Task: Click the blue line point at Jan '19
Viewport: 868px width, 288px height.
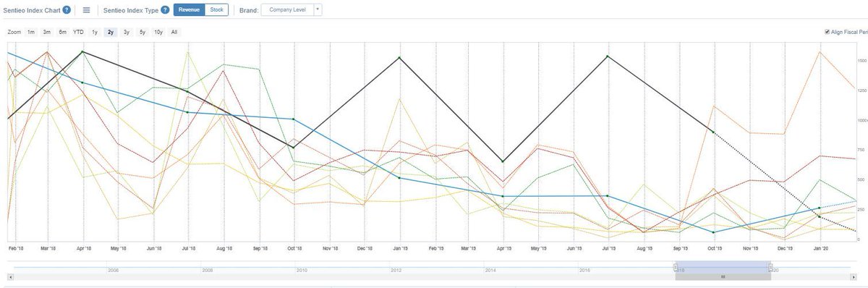Action: point(399,178)
